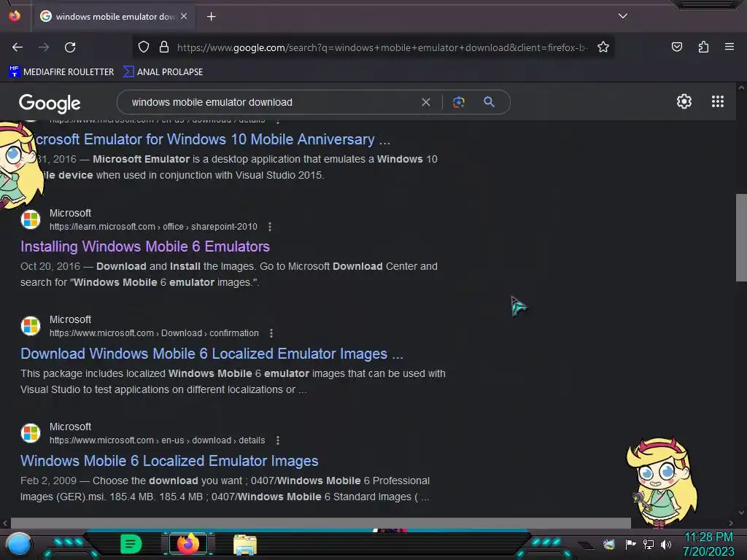Open Action Center flag tray icon
This screenshot has height=560, width=747.
(x=630, y=544)
